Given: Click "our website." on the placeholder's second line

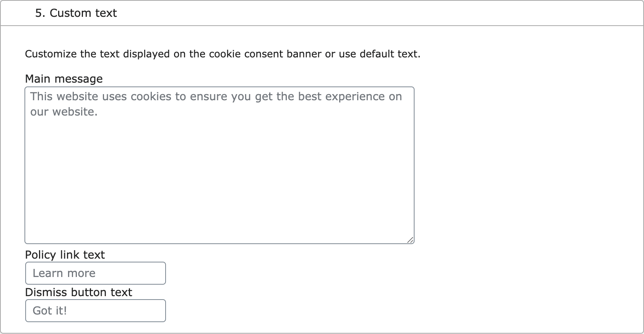Looking at the screenshot, I should [64, 112].
